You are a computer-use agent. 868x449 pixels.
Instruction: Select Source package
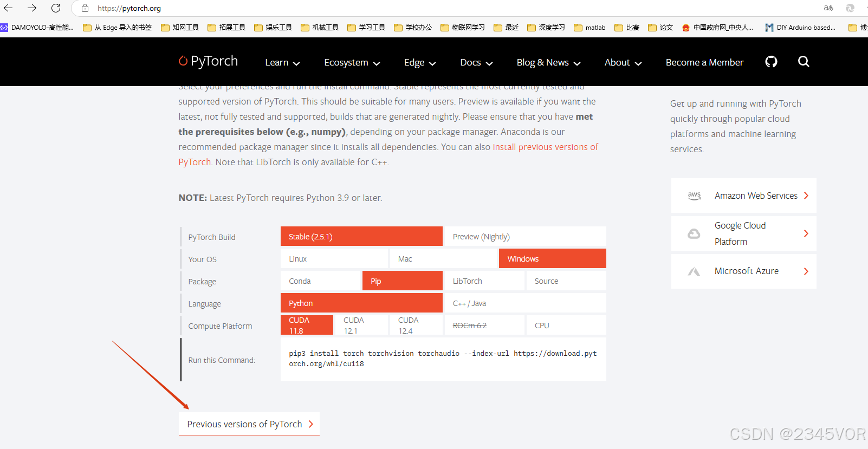coord(566,281)
